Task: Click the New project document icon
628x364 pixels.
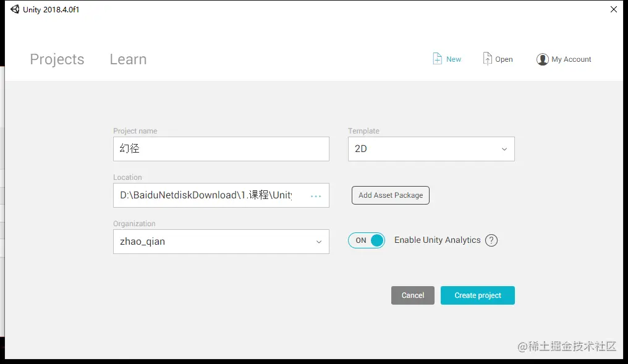Action: 438,59
